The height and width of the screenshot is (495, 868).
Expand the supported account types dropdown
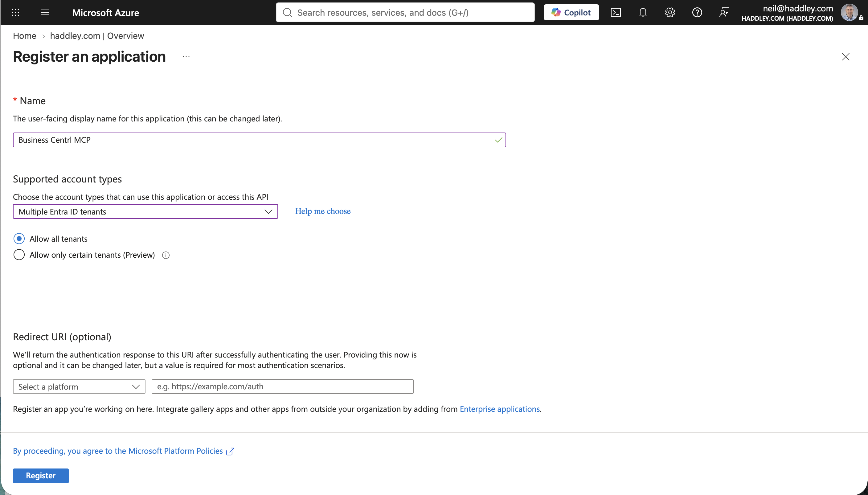(x=145, y=211)
